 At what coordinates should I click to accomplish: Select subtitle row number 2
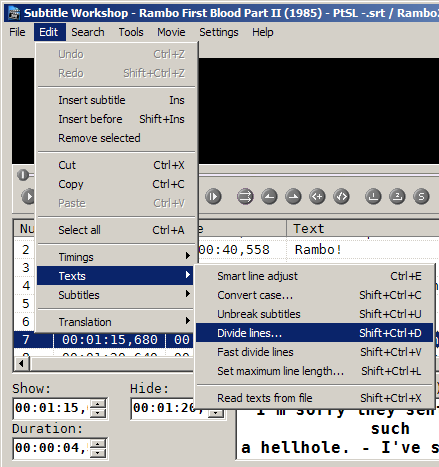(26, 250)
